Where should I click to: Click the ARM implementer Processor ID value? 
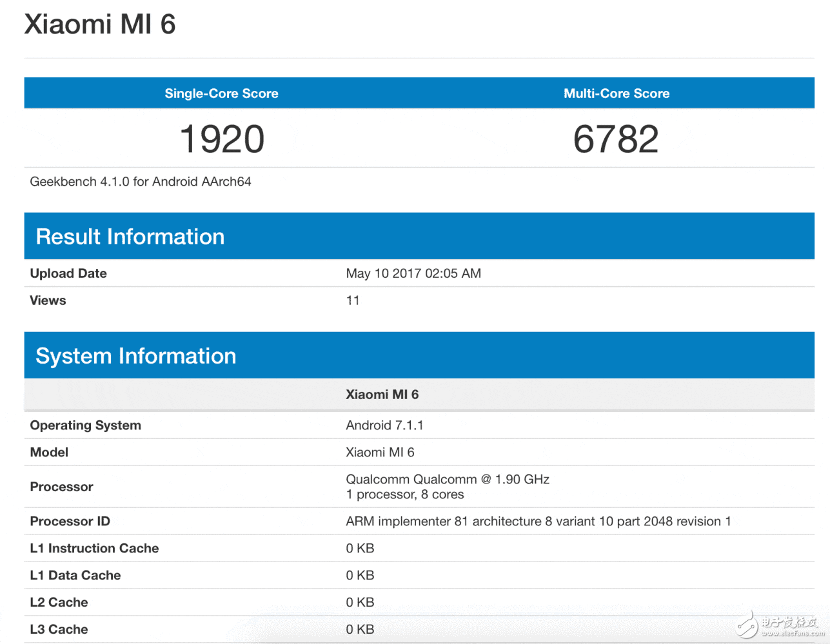click(538, 522)
